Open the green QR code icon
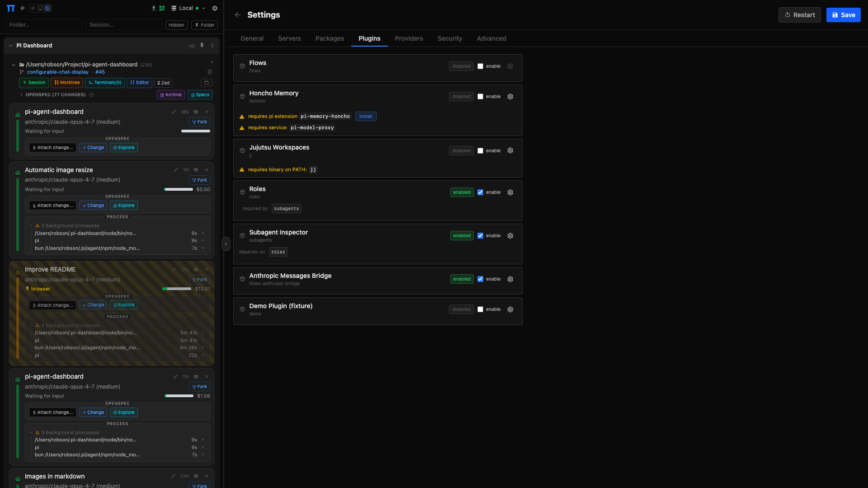Image resolution: width=868 pixels, height=488 pixels. pos(162,8)
